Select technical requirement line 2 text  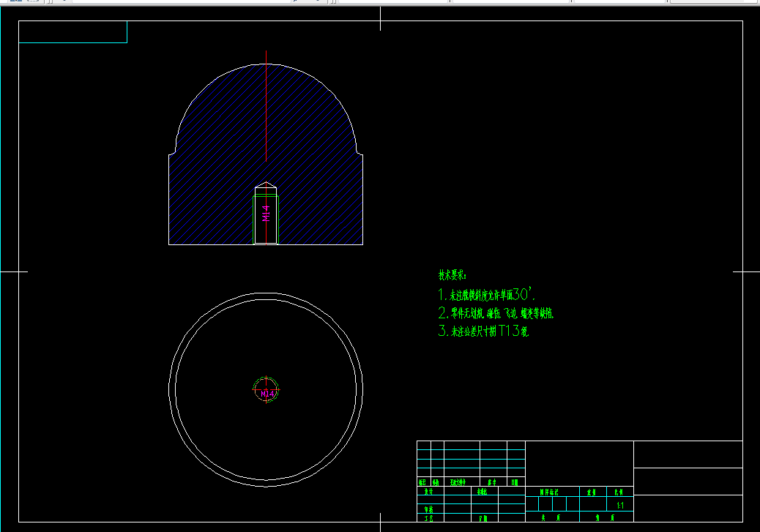(496, 313)
